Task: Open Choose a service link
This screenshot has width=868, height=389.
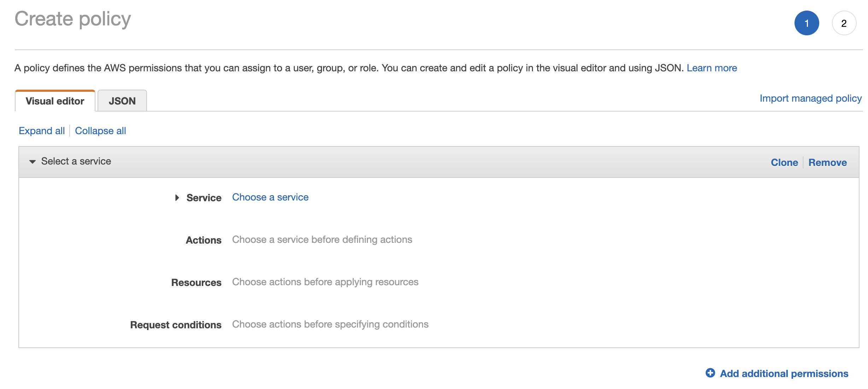Action: pyautogui.click(x=270, y=197)
